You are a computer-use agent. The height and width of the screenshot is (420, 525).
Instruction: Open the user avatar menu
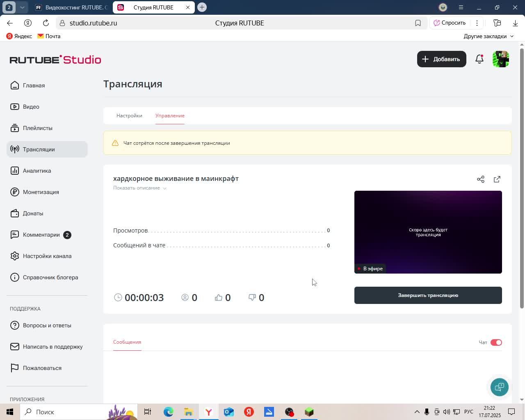501,59
